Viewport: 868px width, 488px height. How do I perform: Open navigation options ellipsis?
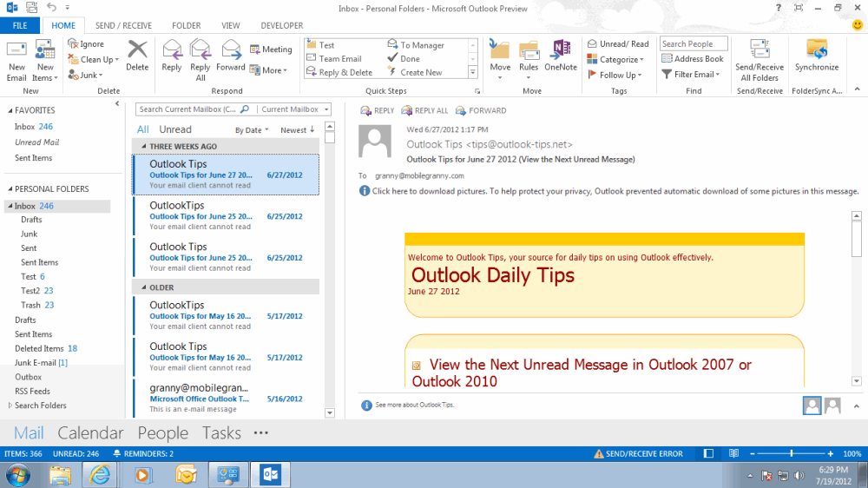(260, 432)
